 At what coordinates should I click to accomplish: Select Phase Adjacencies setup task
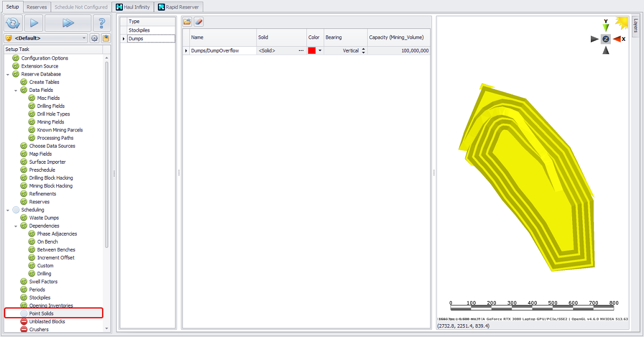(x=57, y=234)
